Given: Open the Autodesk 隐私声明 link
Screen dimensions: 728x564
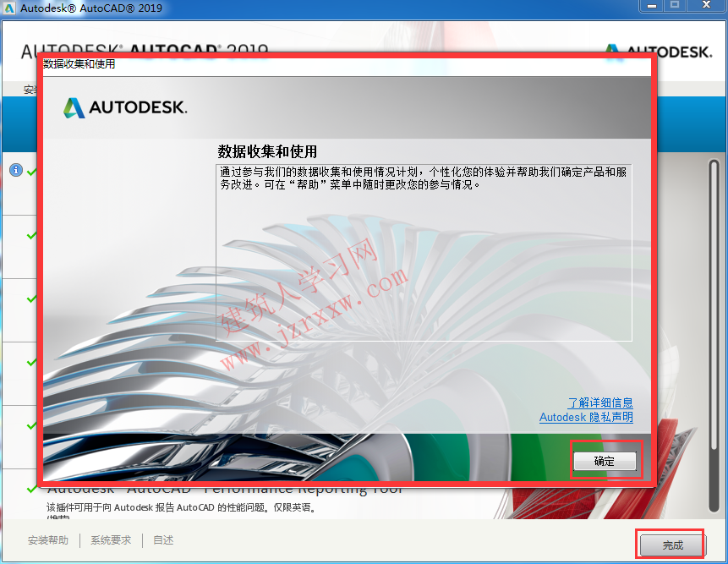Looking at the screenshot, I should (586, 417).
